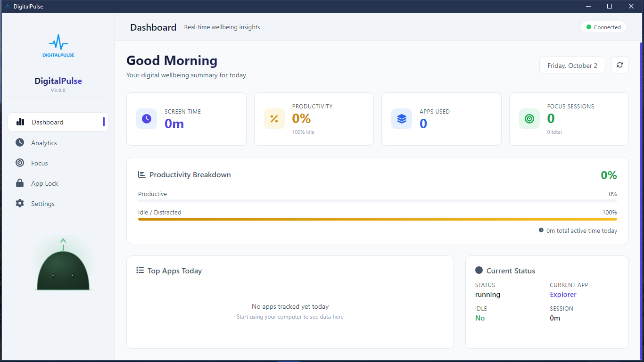Click the Connected status badge

pyautogui.click(x=603, y=27)
